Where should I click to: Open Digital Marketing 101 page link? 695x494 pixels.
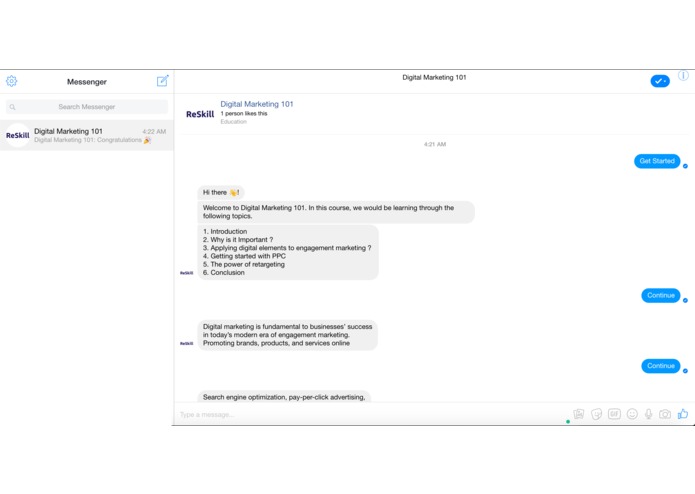[257, 104]
